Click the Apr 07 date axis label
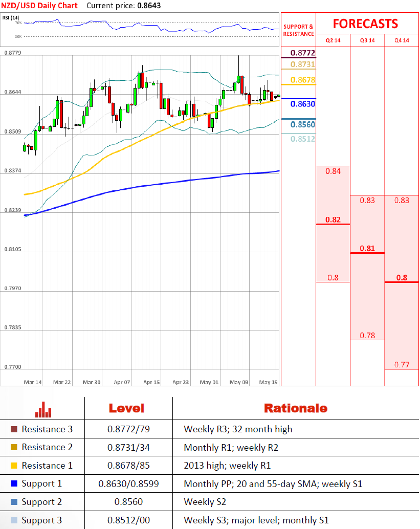Screen dimensions: 420x529 122,382
